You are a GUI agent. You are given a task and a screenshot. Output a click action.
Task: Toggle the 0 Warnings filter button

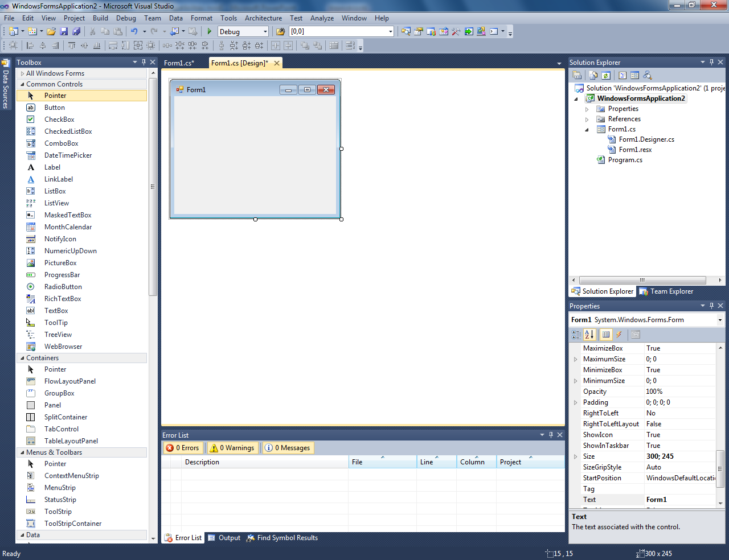click(x=232, y=448)
